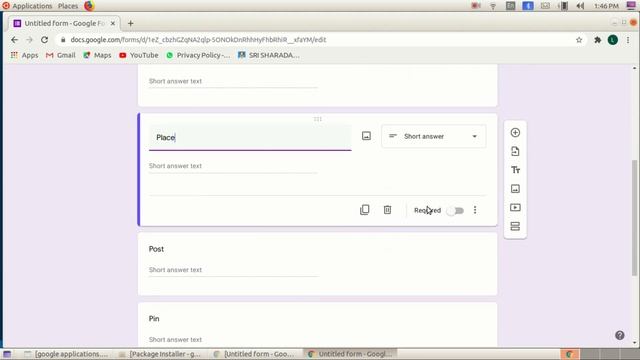This screenshot has height=360, width=640.
Task: Click the clock showing 1:46 PM
Action: click(606, 6)
